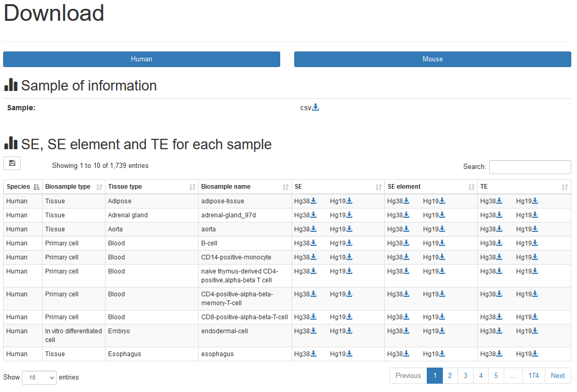The image size is (577, 392).
Task: Focus the table Search input field
Action: [x=530, y=167]
